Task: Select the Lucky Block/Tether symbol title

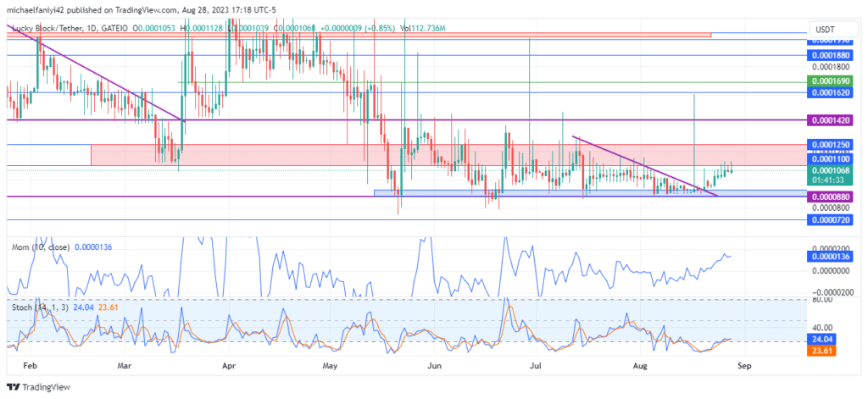Action: (46, 28)
